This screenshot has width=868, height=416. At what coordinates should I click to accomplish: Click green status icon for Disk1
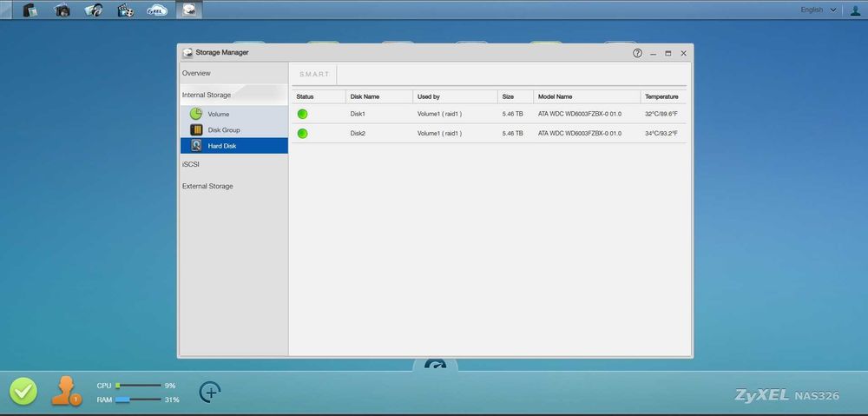click(x=302, y=114)
